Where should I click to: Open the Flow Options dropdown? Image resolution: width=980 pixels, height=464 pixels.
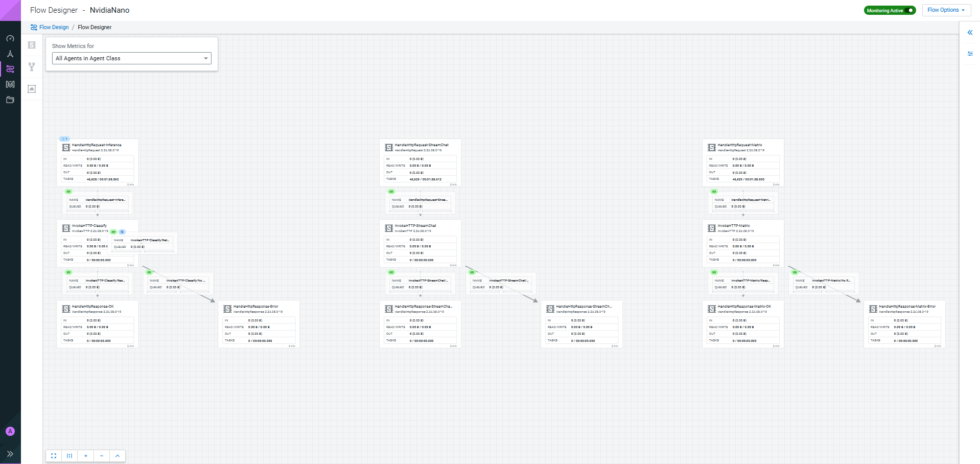946,10
